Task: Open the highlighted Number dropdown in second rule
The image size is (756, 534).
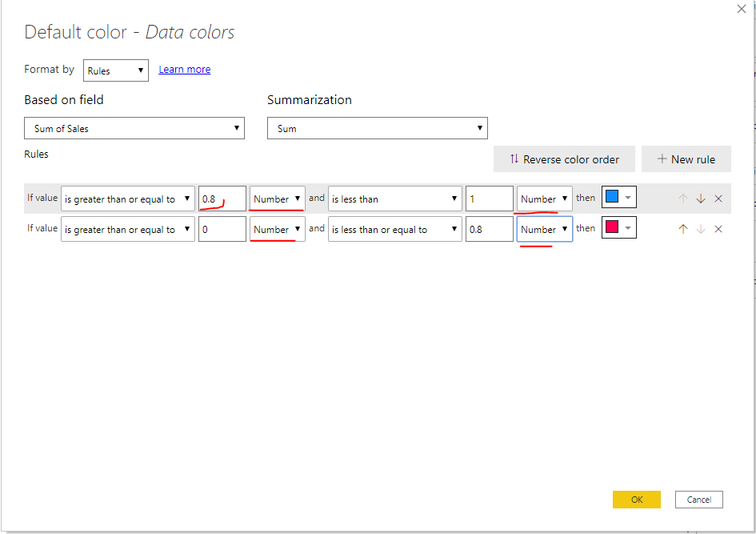Action: point(544,229)
